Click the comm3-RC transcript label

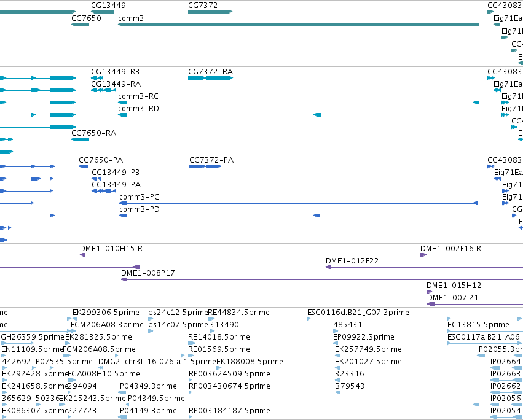click(138, 96)
